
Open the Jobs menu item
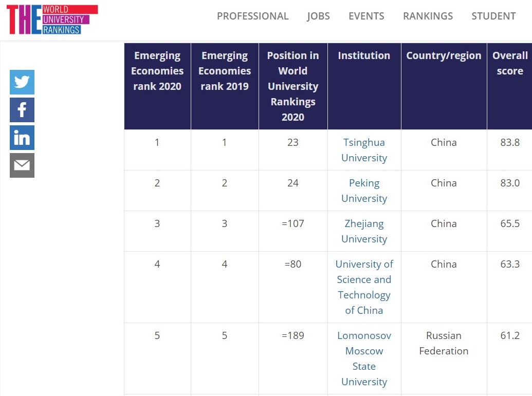(x=318, y=16)
